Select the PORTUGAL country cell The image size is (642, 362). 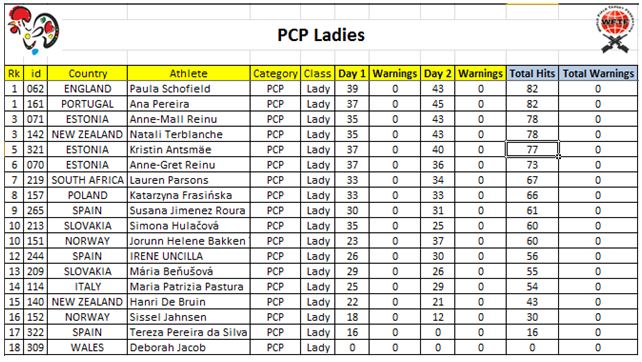pyautogui.click(x=87, y=104)
